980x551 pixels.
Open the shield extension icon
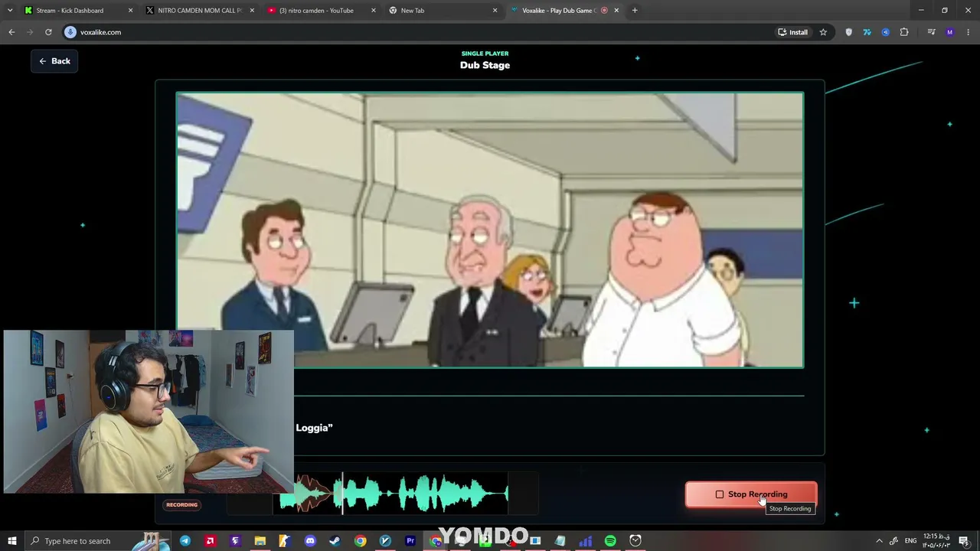pyautogui.click(x=848, y=32)
